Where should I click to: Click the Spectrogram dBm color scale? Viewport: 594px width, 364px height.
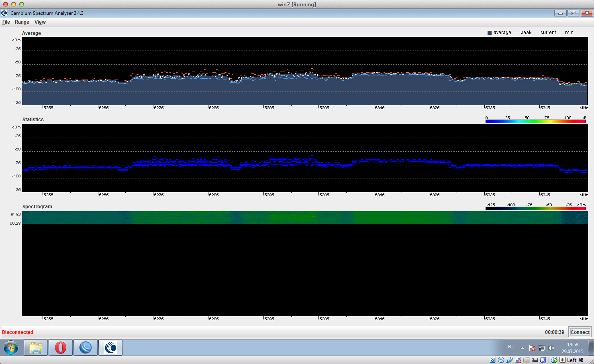(535, 208)
